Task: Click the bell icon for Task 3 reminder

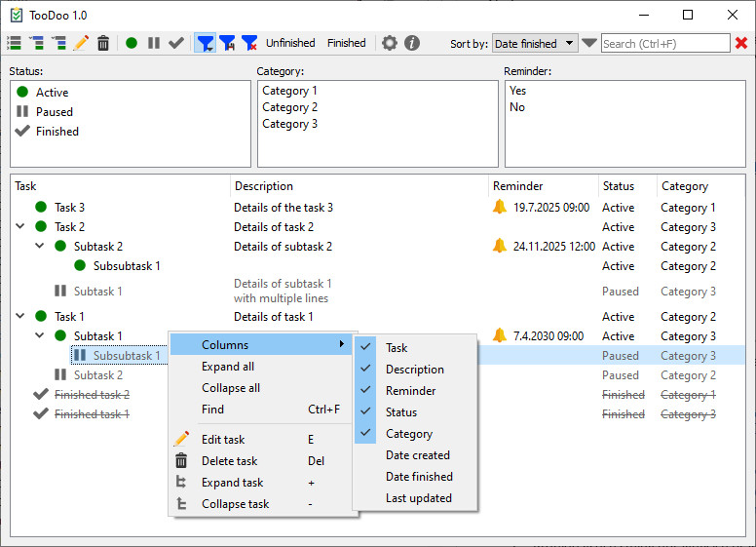Action: pyautogui.click(x=500, y=207)
